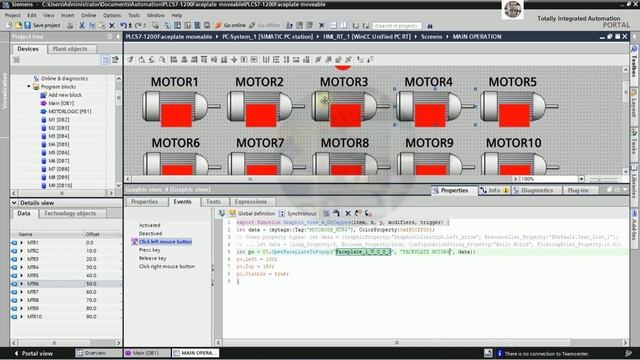Image resolution: width=640 pixels, height=360 pixels.
Task: Switch to the Texts tab
Action: (x=213, y=202)
